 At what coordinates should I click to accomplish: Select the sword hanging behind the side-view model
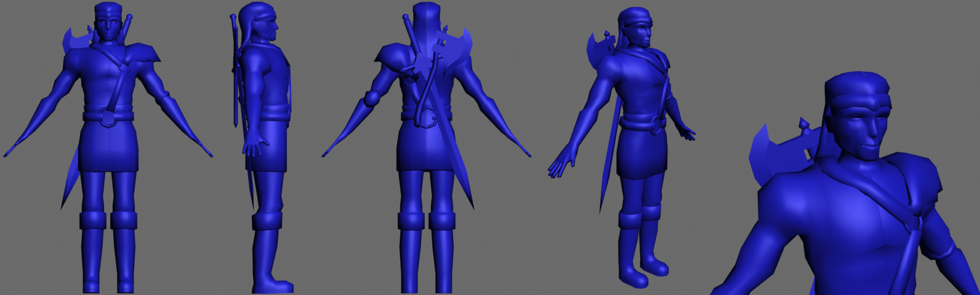coord(235,74)
